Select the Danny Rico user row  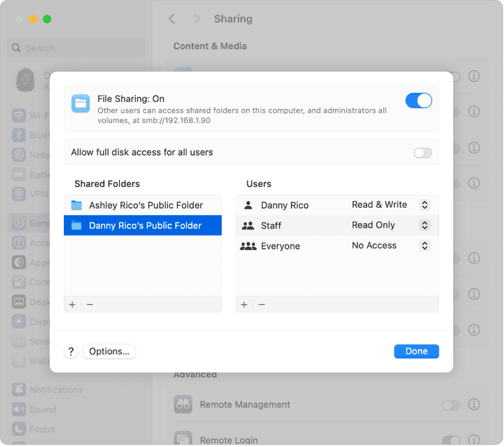337,205
